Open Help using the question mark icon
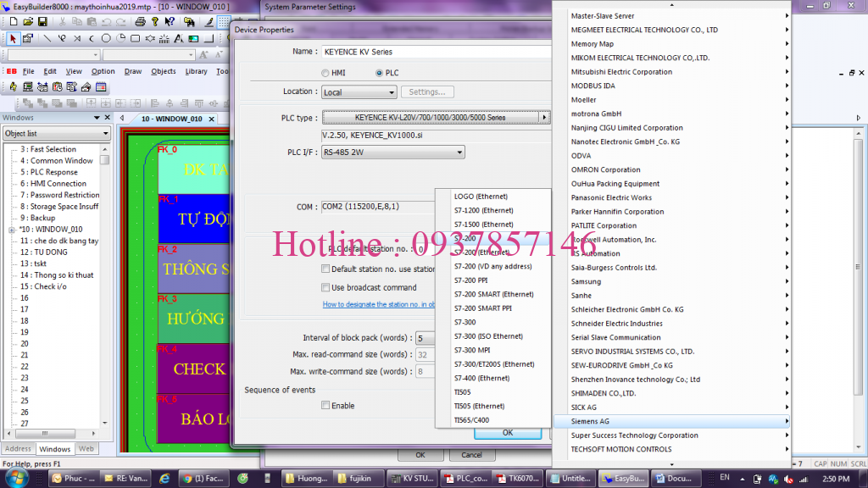The width and height of the screenshot is (868, 488). [155, 22]
